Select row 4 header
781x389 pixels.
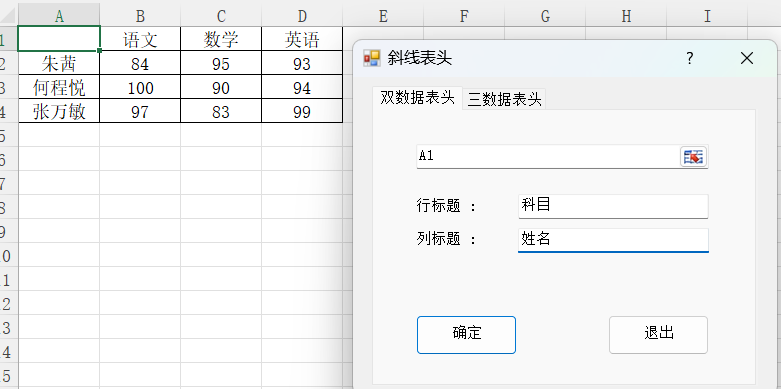pyautogui.click(x=4, y=111)
